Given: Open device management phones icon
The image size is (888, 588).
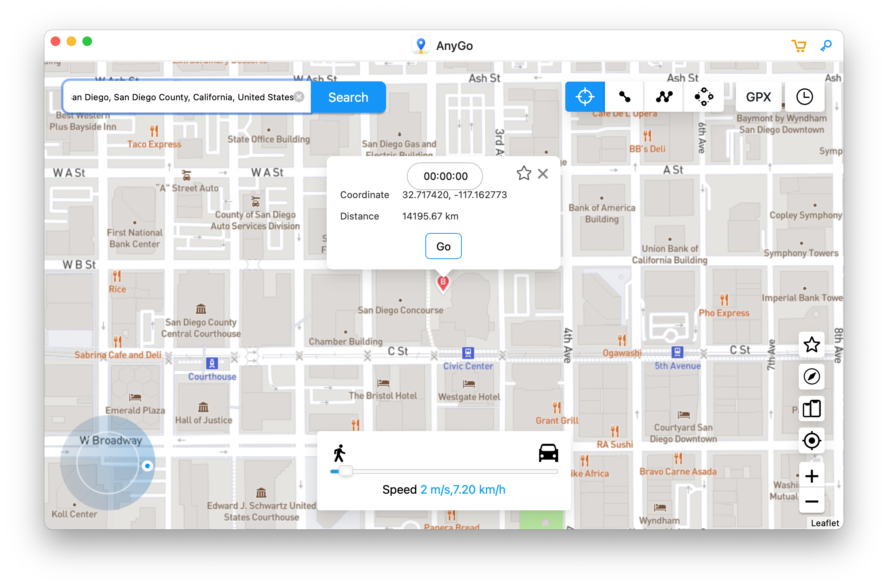Looking at the screenshot, I should [x=811, y=409].
